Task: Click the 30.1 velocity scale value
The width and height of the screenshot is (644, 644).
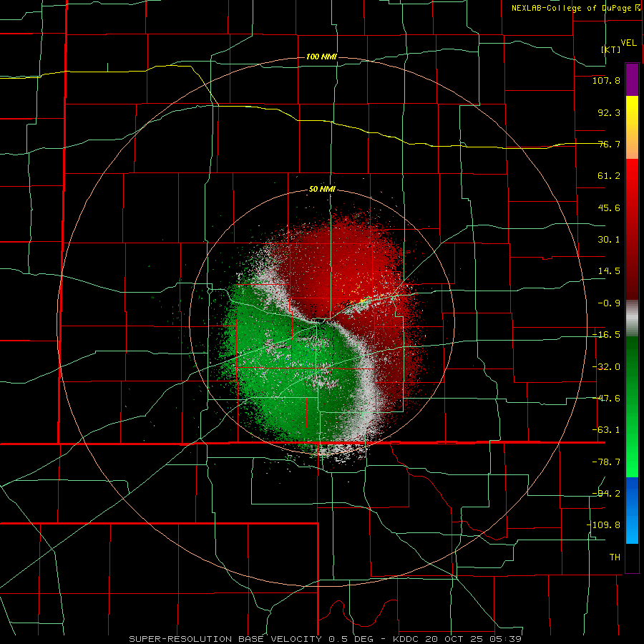Action: coord(609,240)
